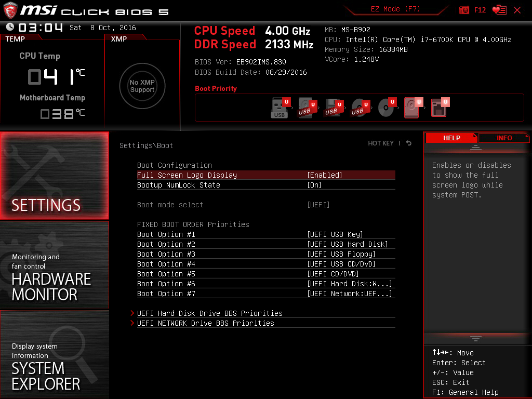Switch to the HELP tab
This screenshot has width=532, height=399.
451,138
